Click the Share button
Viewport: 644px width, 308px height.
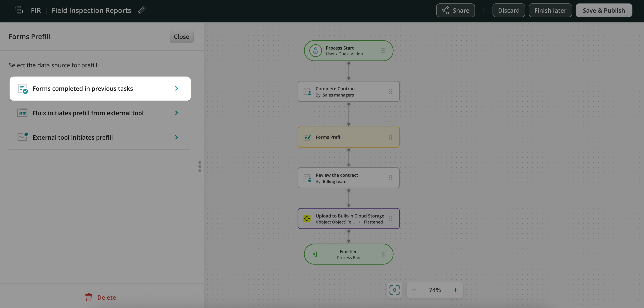coord(455,11)
